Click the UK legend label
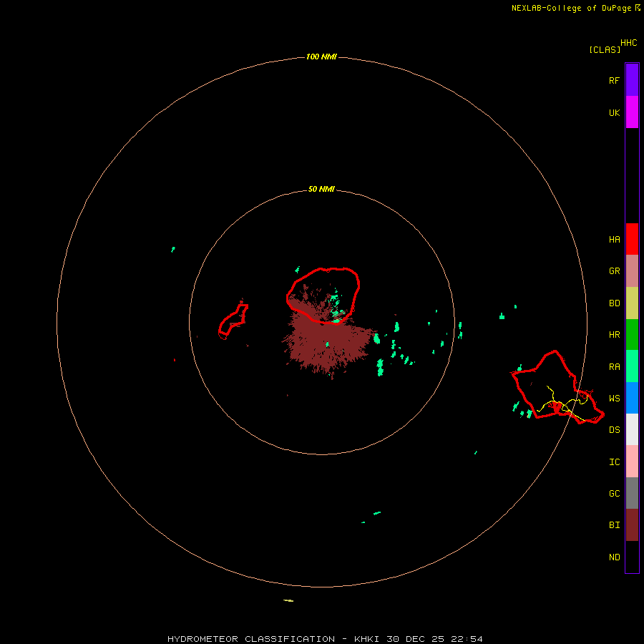Viewport: 644px width, 644px height. (614, 112)
